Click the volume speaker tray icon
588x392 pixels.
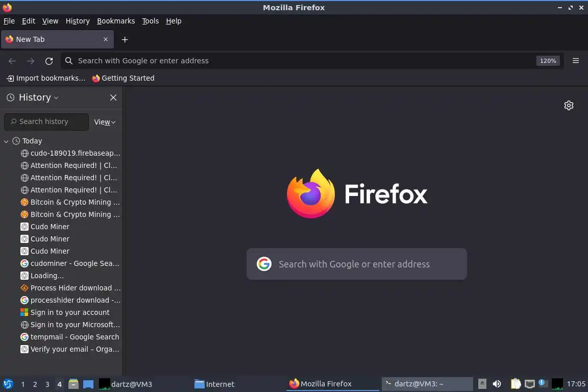pos(497,384)
